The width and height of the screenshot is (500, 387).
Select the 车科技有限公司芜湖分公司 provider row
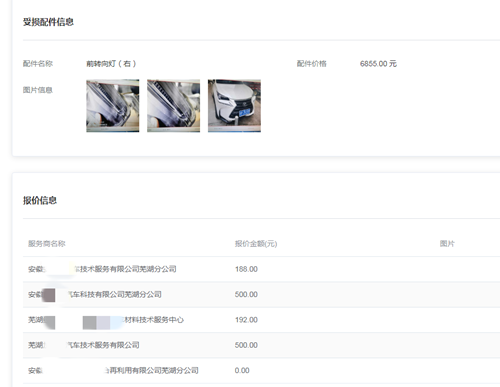point(261,294)
